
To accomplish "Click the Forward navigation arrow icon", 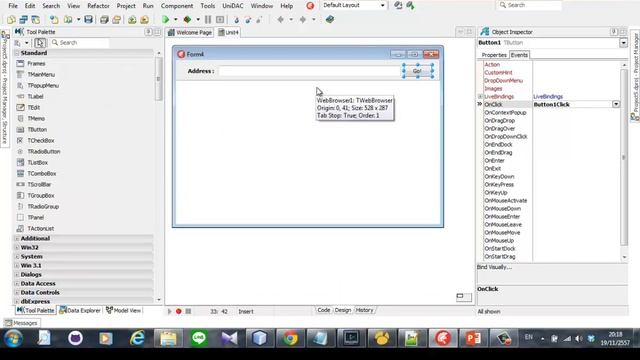I will pos(302,19).
